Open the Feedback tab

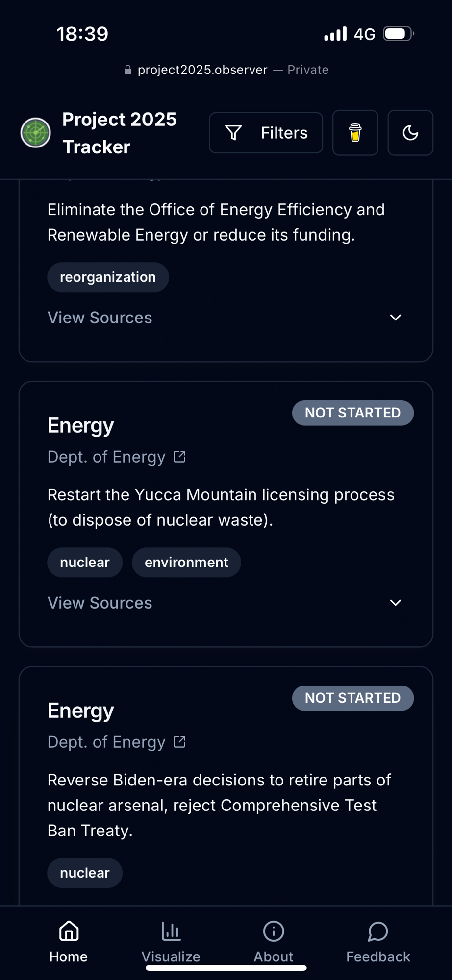[x=378, y=942]
